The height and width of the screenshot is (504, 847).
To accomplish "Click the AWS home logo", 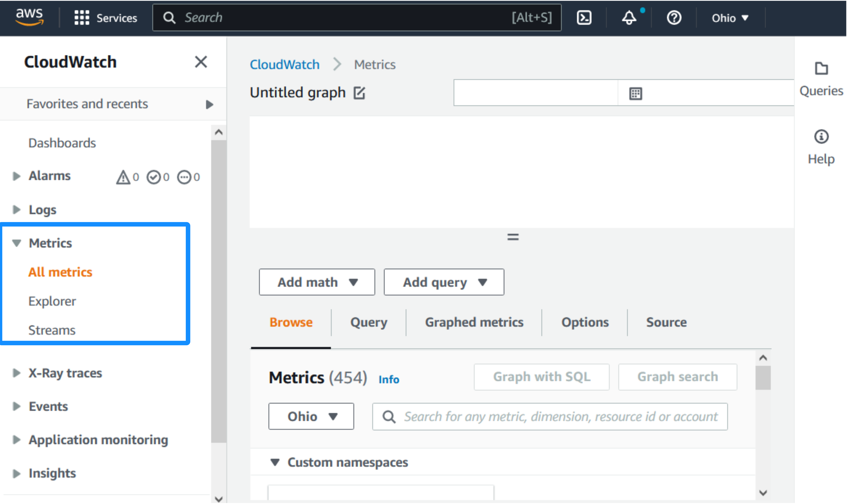I will pos(29,17).
